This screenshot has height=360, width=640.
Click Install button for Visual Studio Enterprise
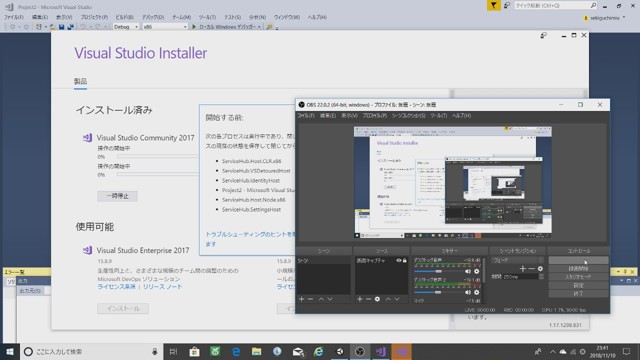(x=123, y=309)
